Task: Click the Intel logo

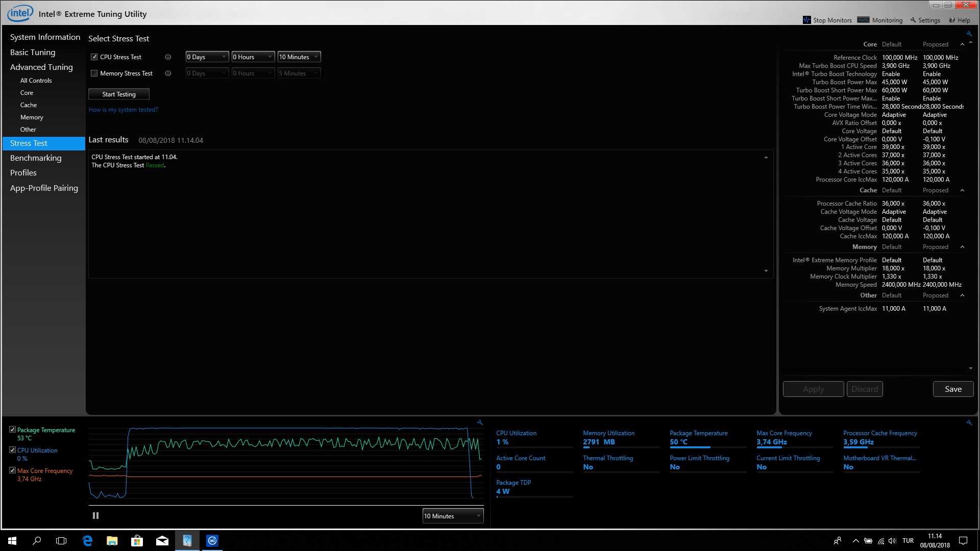Action: point(20,13)
